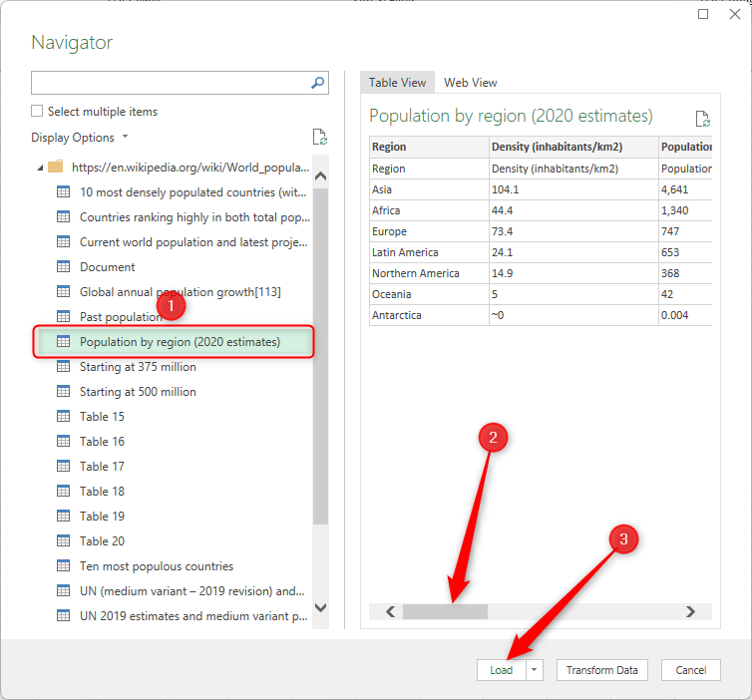The height and width of the screenshot is (700, 752).
Task: Click the Northern America cell
Action: (x=429, y=273)
